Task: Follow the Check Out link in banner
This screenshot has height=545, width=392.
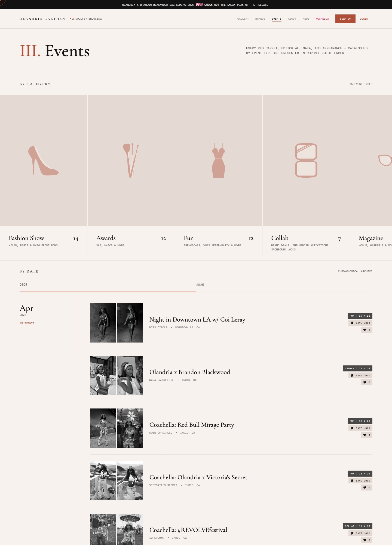Action: pos(212,5)
